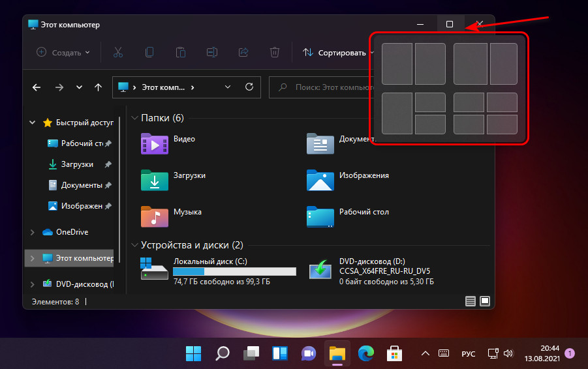The width and height of the screenshot is (588, 369).
Task: Open clock and date 20:44
Action: tap(542, 353)
